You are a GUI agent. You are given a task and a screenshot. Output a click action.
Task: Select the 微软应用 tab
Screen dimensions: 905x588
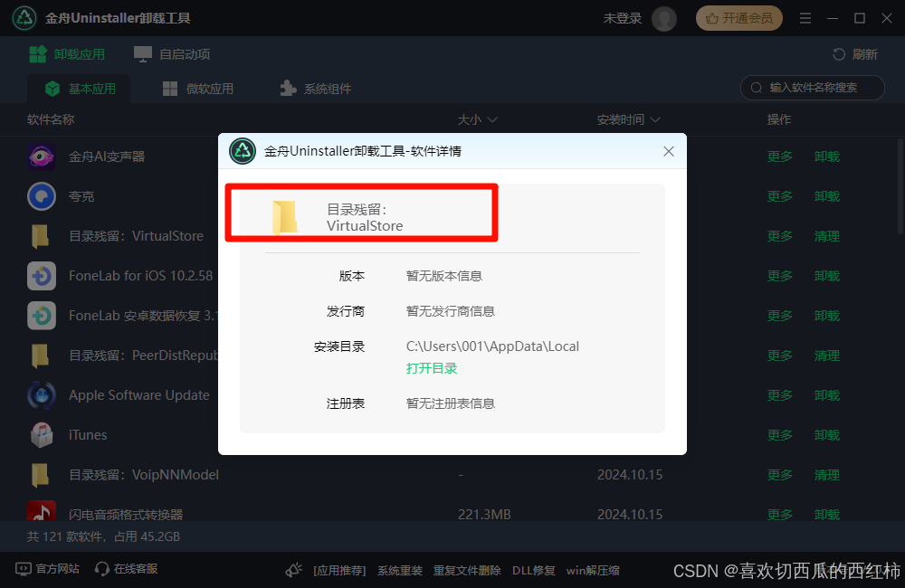pos(198,89)
